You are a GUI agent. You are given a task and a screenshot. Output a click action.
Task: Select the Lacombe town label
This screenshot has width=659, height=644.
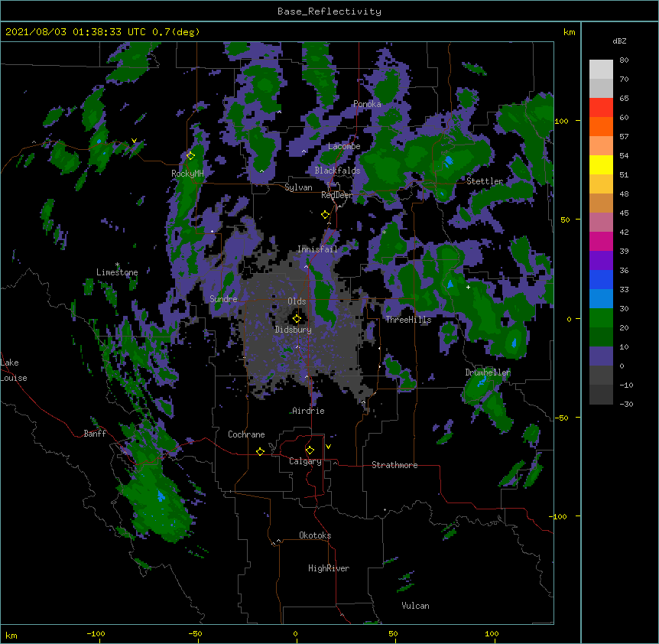(x=344, y=146)
